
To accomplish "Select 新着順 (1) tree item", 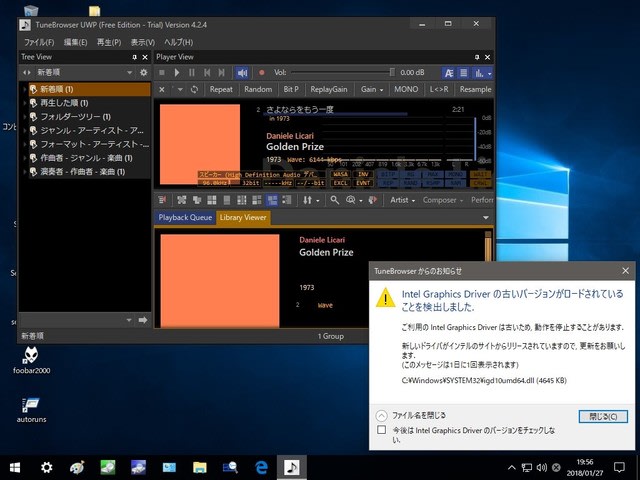I will (89, 89).
